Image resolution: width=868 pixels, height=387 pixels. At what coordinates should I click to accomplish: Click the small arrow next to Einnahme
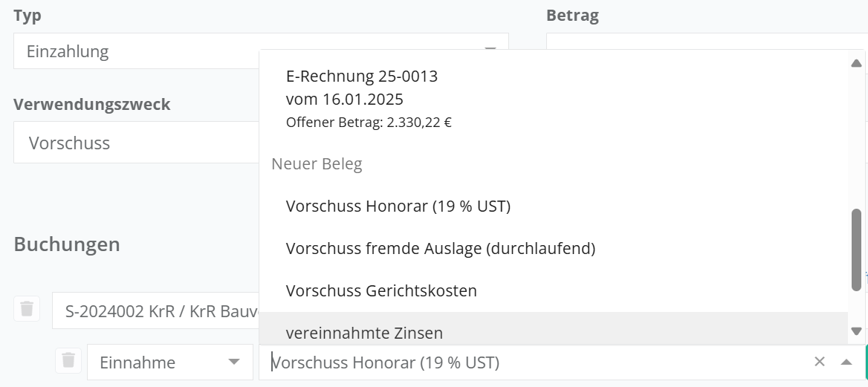(234, 362)
